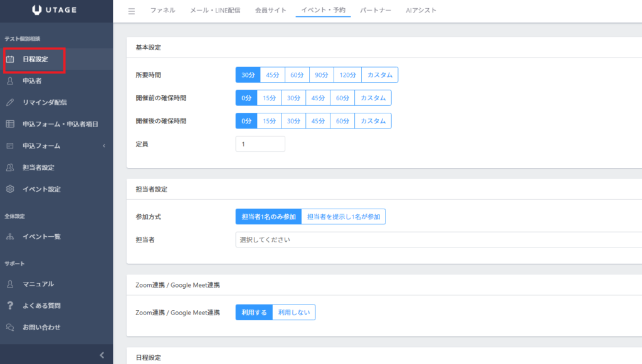Open the AIアシスト tab
The height and width of the screenshot is (364, 642).
pos(421,11)
